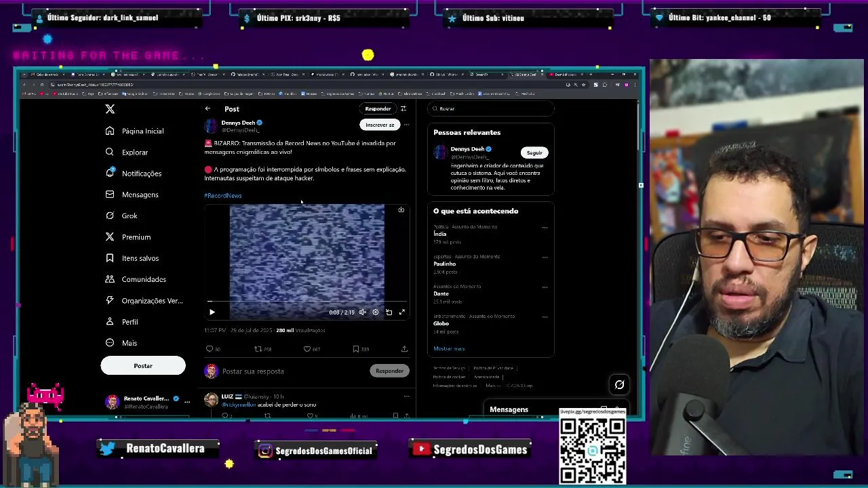This screenshot has height=488, width=868.
Task: Click the grey Responder submit button
Action: coord(390,371)
